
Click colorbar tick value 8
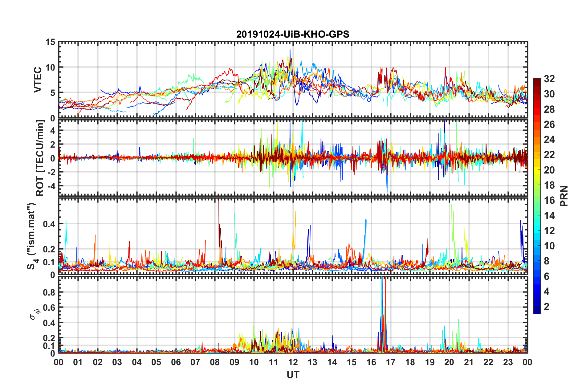(547, 261)
